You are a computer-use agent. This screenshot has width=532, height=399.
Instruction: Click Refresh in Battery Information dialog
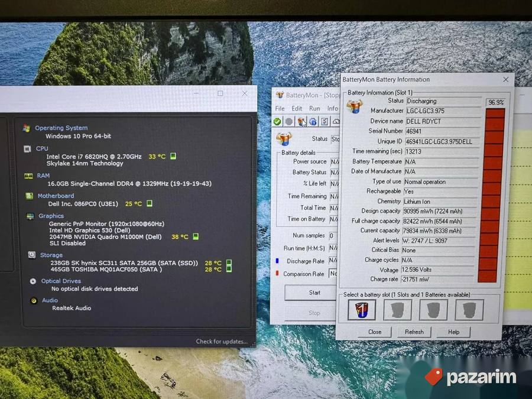click(414, 332)
